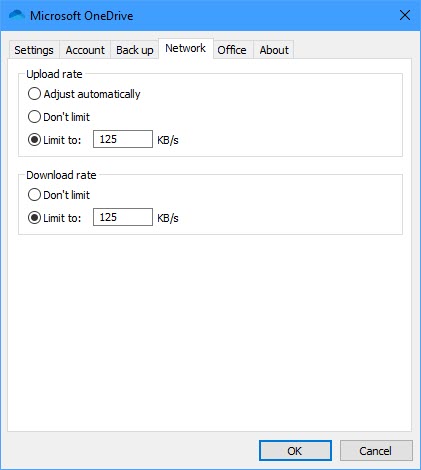Choose Don't limit under Upload rate
Viewport: 421px width, 470px height.
[x=59, y=117]
